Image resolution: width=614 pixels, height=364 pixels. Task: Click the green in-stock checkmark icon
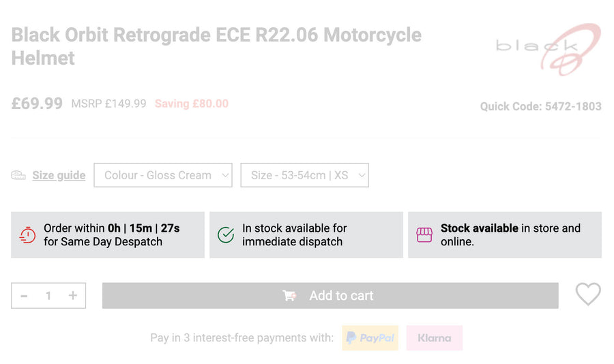click(x=226, y=235)
